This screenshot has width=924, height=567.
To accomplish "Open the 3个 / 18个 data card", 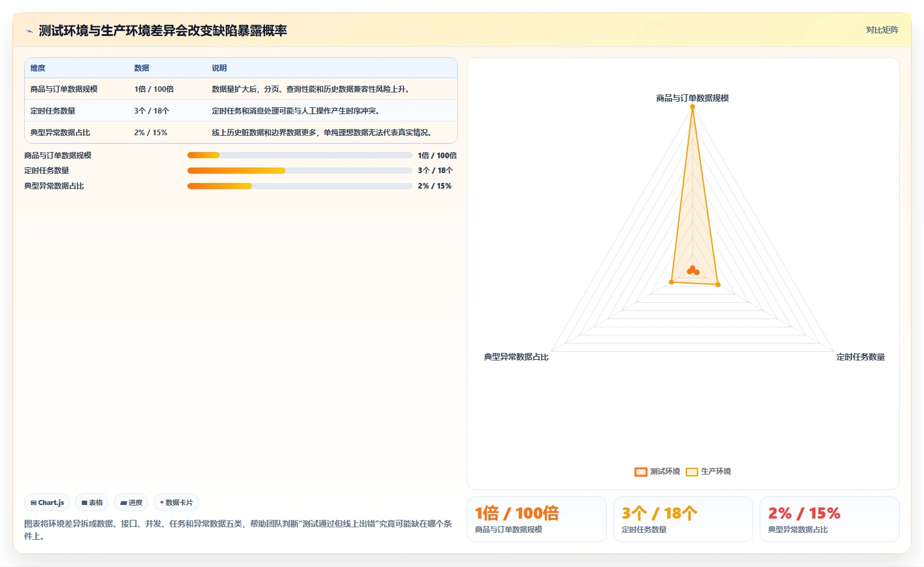I will 683,519.
